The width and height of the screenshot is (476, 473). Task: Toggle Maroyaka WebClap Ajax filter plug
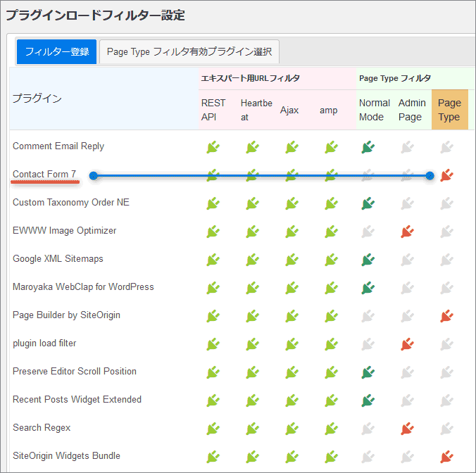292,288
